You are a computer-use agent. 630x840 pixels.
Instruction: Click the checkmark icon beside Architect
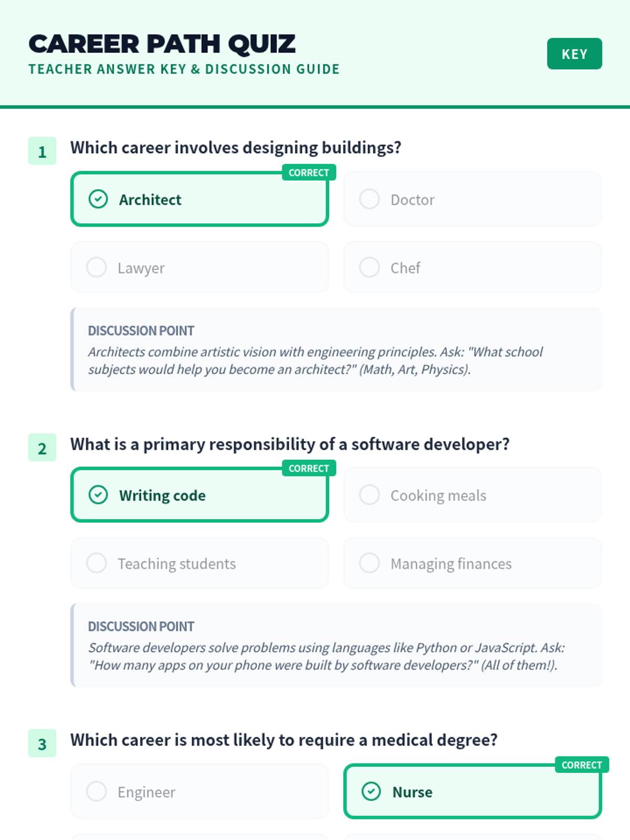tap(98, 199)
